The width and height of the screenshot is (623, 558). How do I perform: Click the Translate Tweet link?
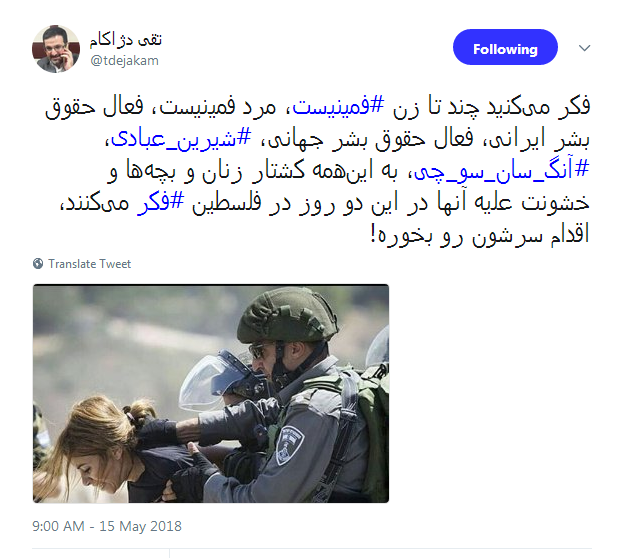(x=89, y=264)
